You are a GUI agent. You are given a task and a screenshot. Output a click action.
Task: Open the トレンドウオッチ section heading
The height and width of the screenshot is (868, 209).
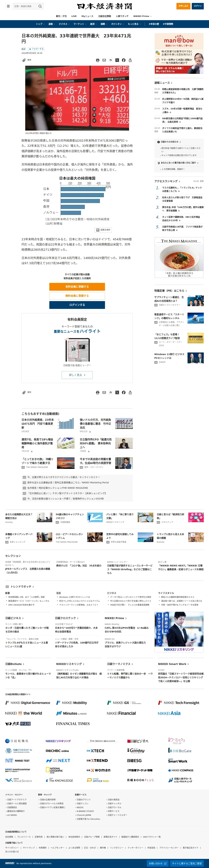(22, 587)
